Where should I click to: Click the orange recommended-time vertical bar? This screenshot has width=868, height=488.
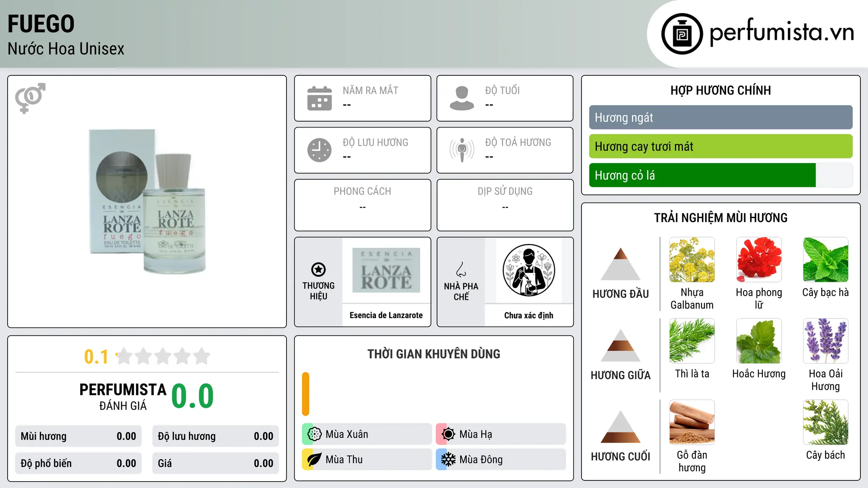(x=306, y=394)
